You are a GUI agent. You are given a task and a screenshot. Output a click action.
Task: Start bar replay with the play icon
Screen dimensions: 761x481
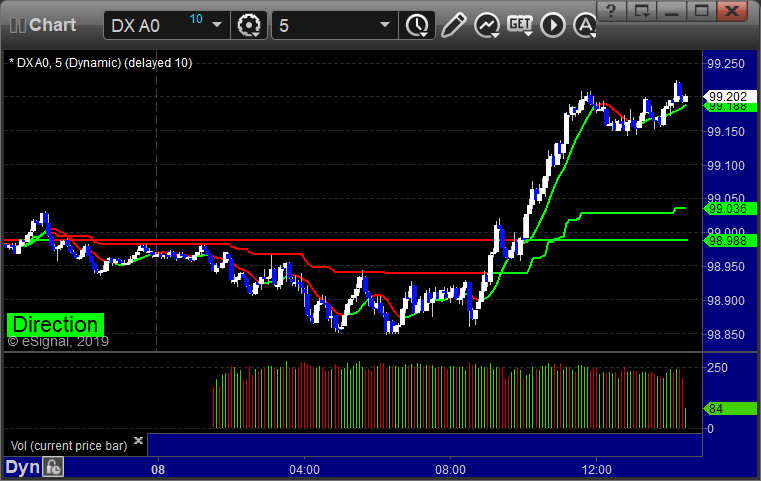[553, 25]
